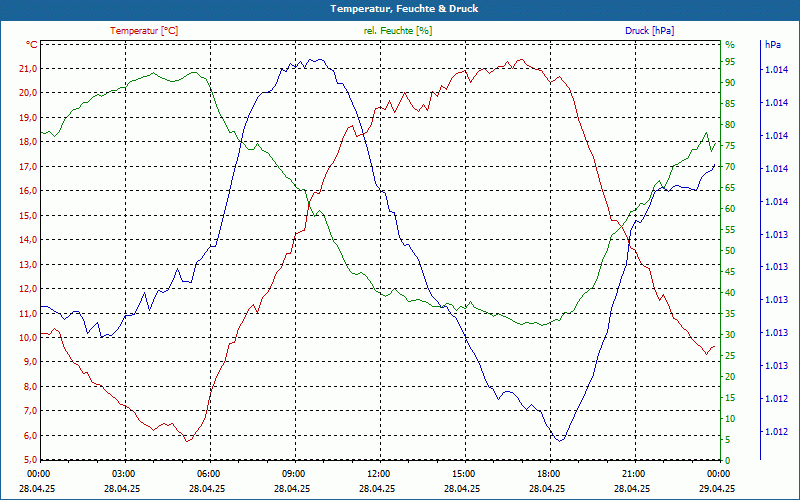Select the blue "Druck [hPa]" legend label

coord(649,31)
